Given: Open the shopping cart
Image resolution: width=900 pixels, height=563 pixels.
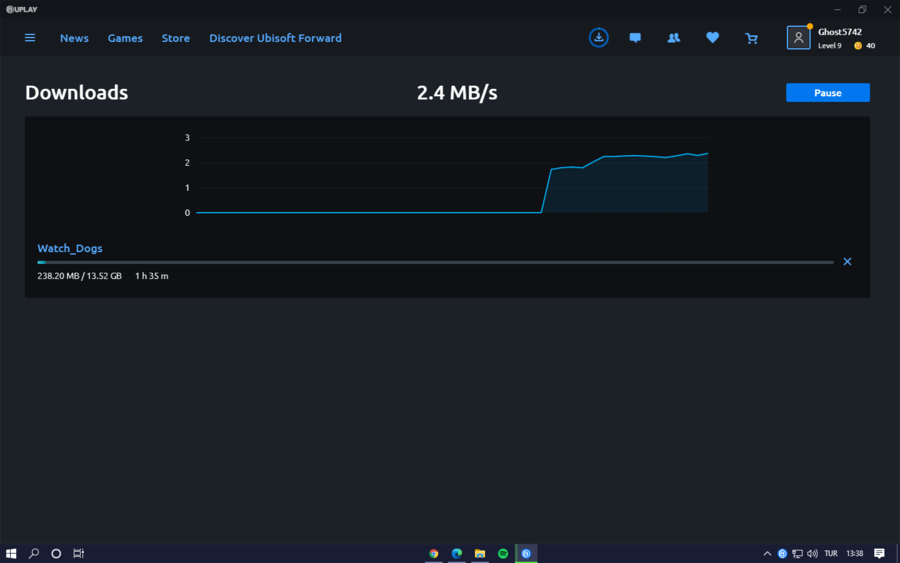Looking at the screenshot, I should coord(751,38).
